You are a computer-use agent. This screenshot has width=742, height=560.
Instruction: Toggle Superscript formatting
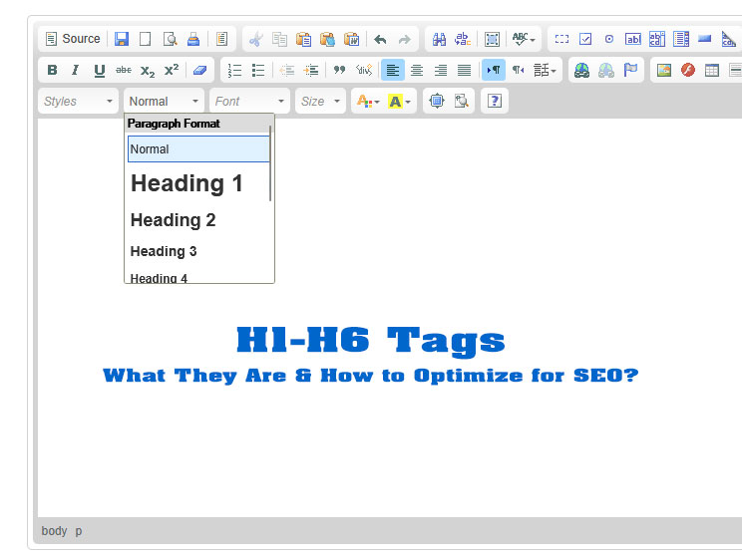click(x=172, y=70)
